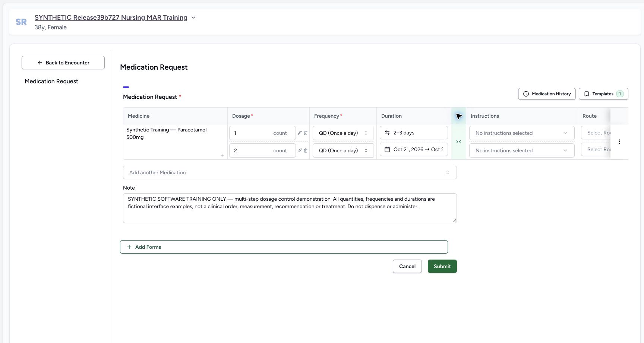Collapse the green column toggle arrows

[x=458, y=142]
